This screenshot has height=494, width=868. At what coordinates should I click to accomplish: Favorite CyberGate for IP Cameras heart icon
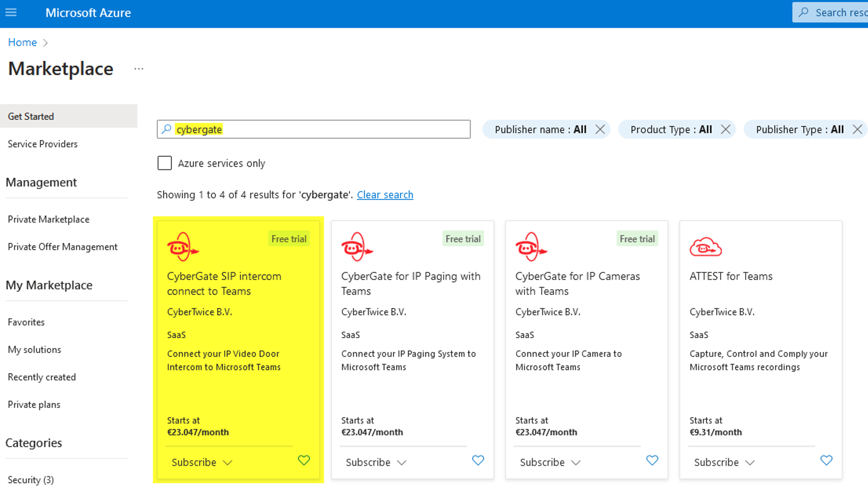(x=652, y=460)
